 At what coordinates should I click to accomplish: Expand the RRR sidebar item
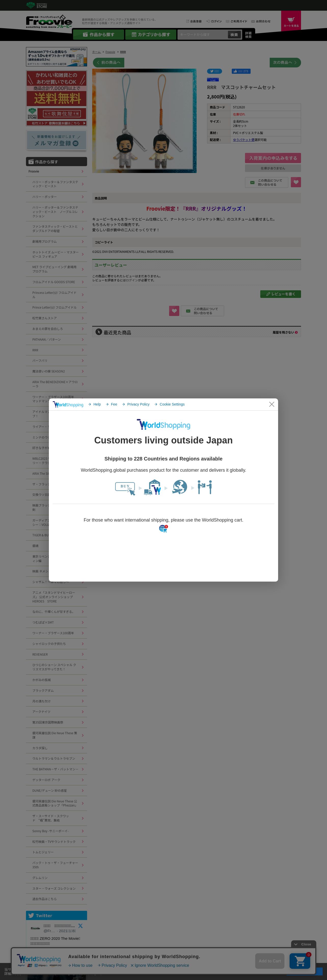click(56, 350)
